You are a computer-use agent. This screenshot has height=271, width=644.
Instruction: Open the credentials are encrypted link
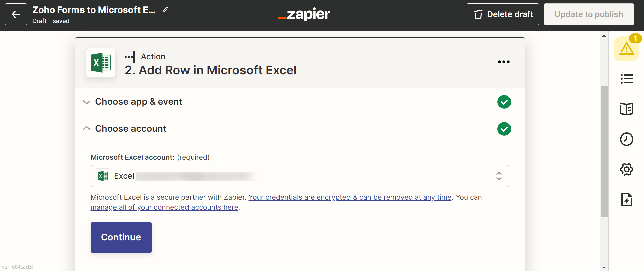coord(350,197)
